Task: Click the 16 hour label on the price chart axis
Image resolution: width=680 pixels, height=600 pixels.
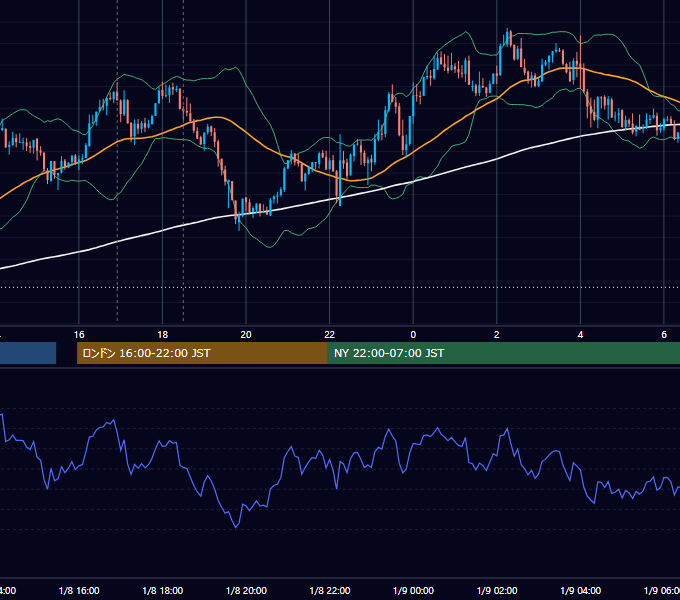Action: (79, 335)
